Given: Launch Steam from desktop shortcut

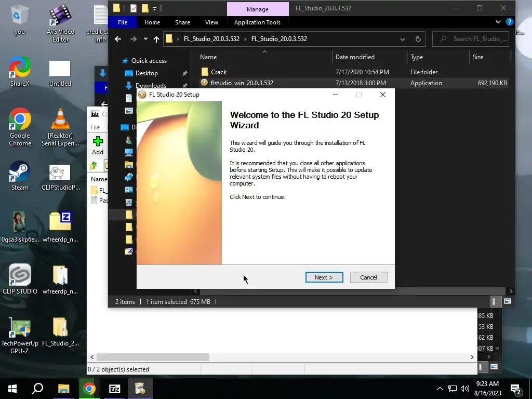Looking at the screenshot, I should [20, 176].
